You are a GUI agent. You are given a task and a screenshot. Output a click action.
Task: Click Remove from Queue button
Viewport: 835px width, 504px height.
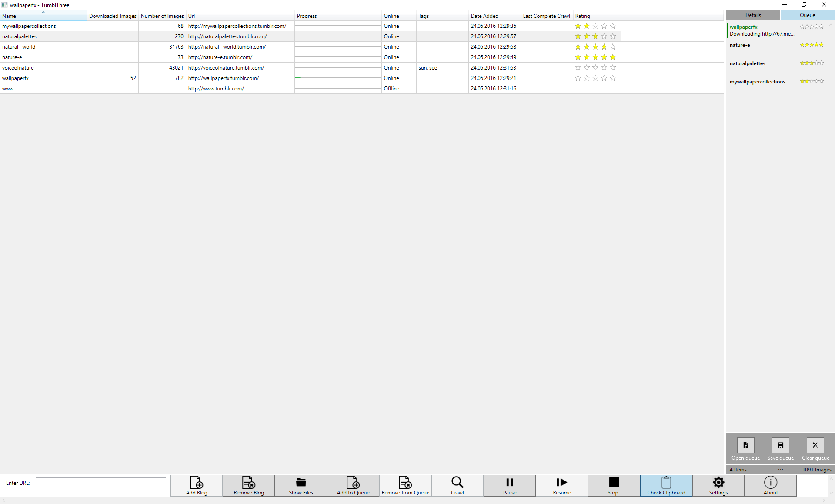point(405,485)
